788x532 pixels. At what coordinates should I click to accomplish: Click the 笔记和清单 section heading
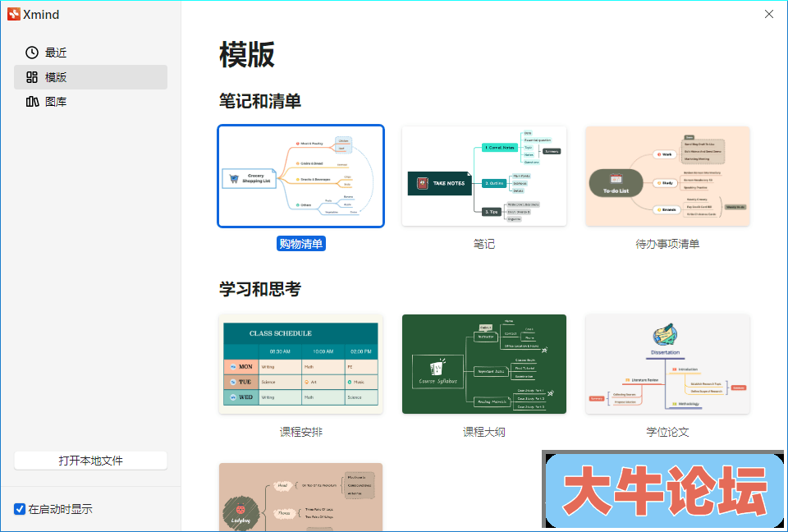tap(260, 101)
